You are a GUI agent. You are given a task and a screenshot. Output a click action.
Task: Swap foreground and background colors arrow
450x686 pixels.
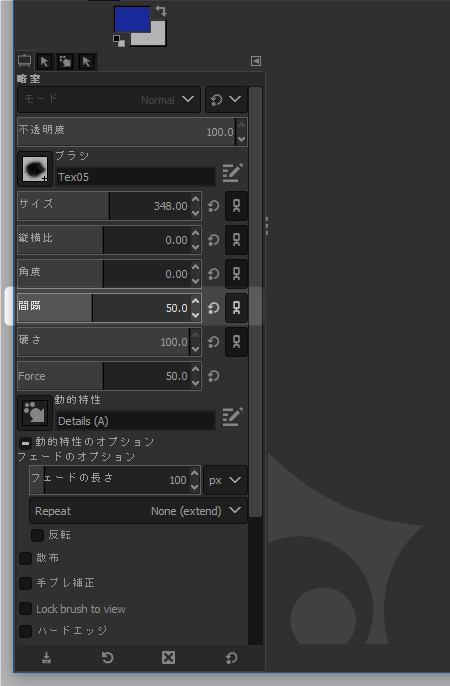tap(161, 11)
